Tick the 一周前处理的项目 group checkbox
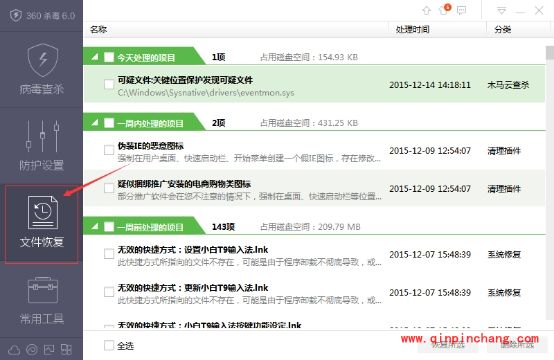 click(109, 226)
